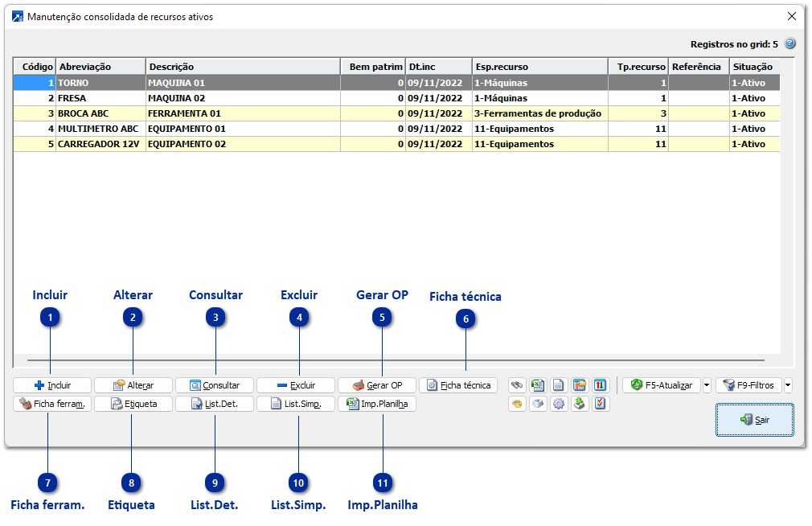Click the Sair button to exit

tap(754, 420)
